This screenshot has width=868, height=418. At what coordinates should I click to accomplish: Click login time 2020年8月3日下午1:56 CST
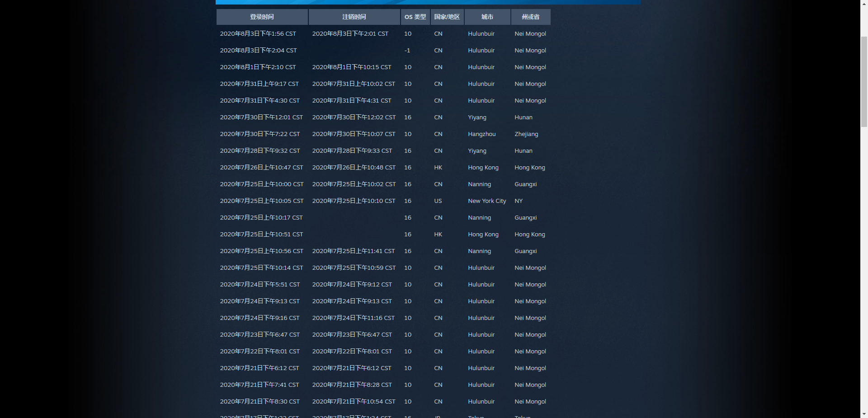[258, 34]
